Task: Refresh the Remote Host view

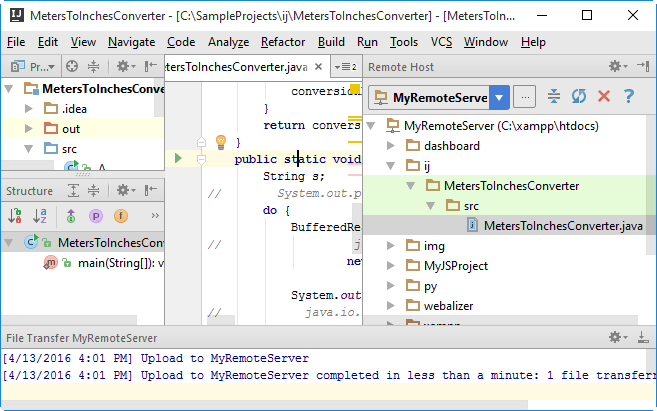Action: click(x=579, y=96)
